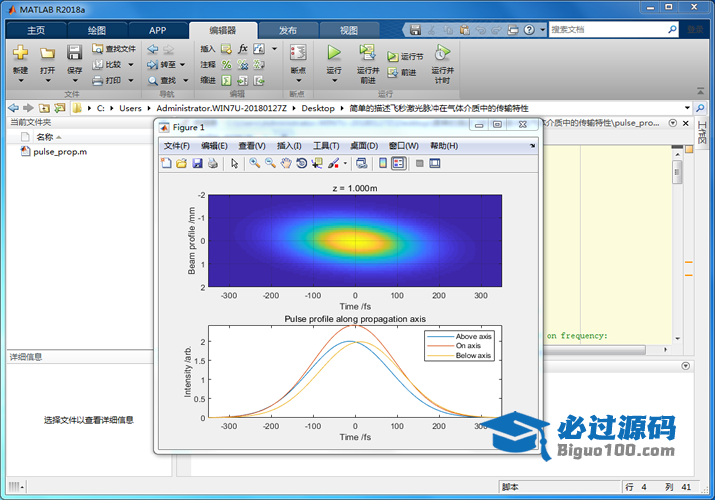
Task: Open the Print (打印) dropdown arrow in ribbon
Action: tap(130, 80)
